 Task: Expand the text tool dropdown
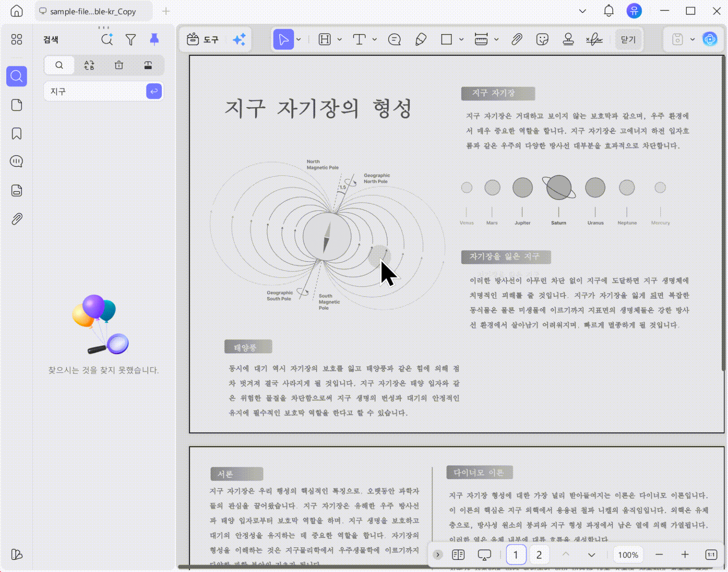coord(374,39)
